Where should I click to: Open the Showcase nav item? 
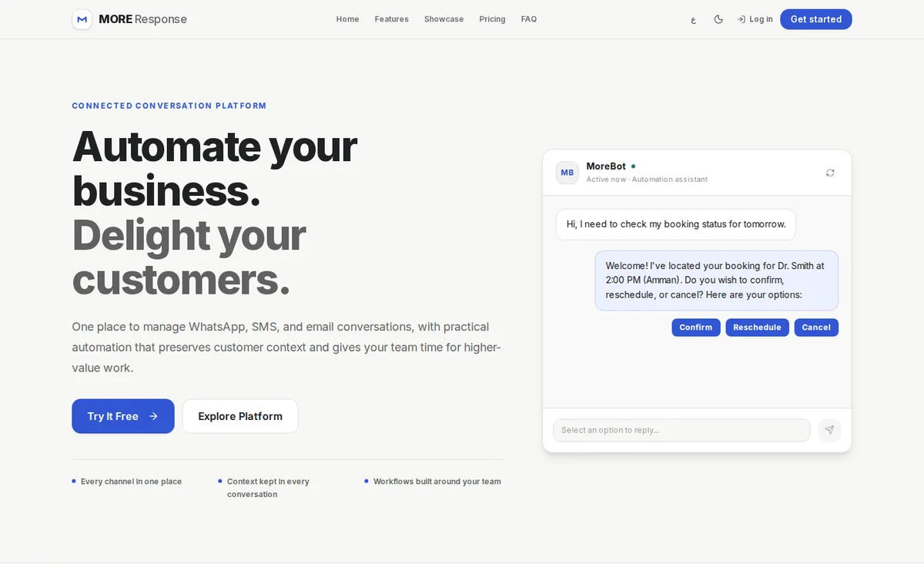(x=444, y=19)
